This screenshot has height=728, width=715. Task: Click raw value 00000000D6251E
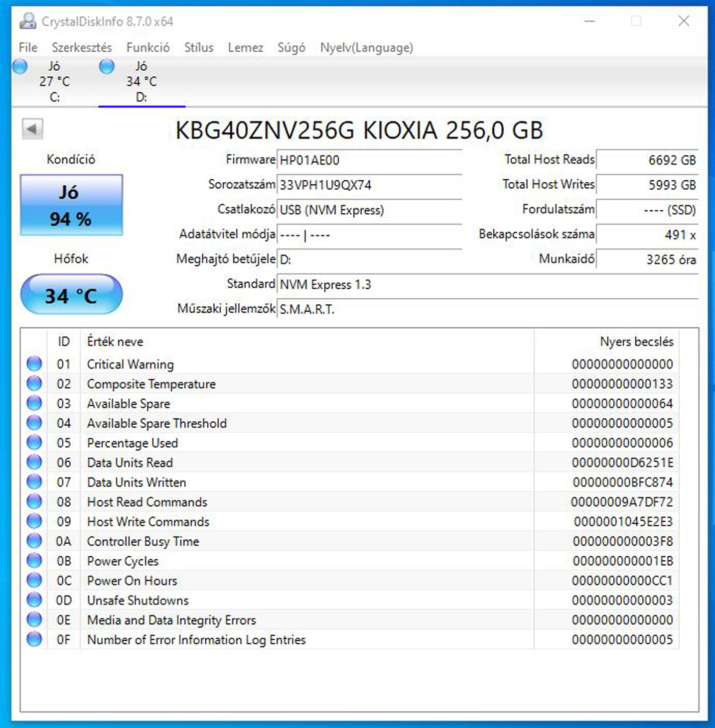(622, 463)
